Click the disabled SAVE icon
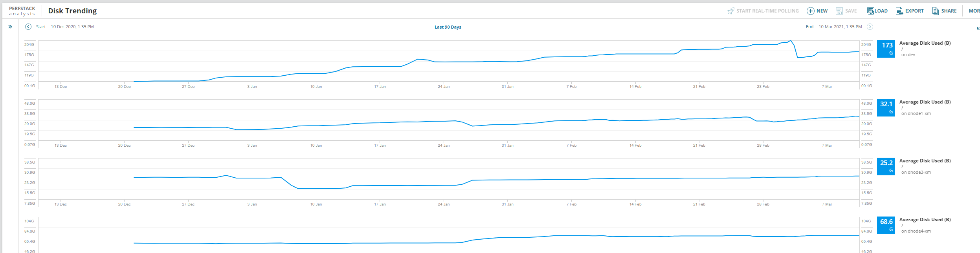The height and width of the screenshot is (253, 980). coord(839,11)
